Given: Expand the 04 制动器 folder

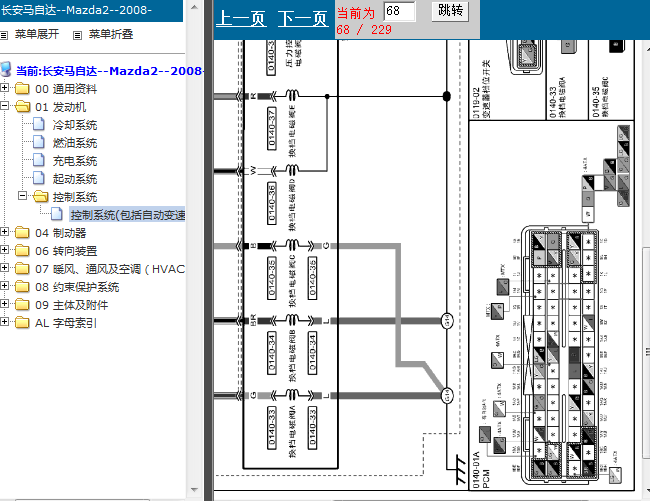Looking at the screenshot, I should [5, 232].
